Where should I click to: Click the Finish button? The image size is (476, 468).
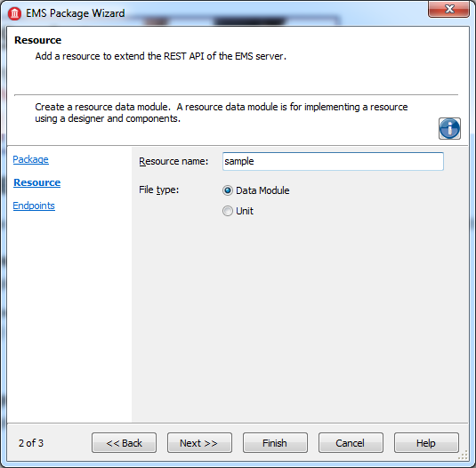(x=275, y=443)
